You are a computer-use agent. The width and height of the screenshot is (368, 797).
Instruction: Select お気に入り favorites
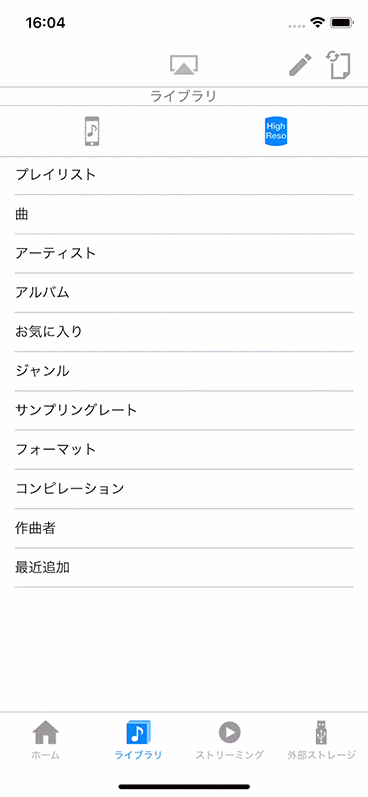[184, 332]
